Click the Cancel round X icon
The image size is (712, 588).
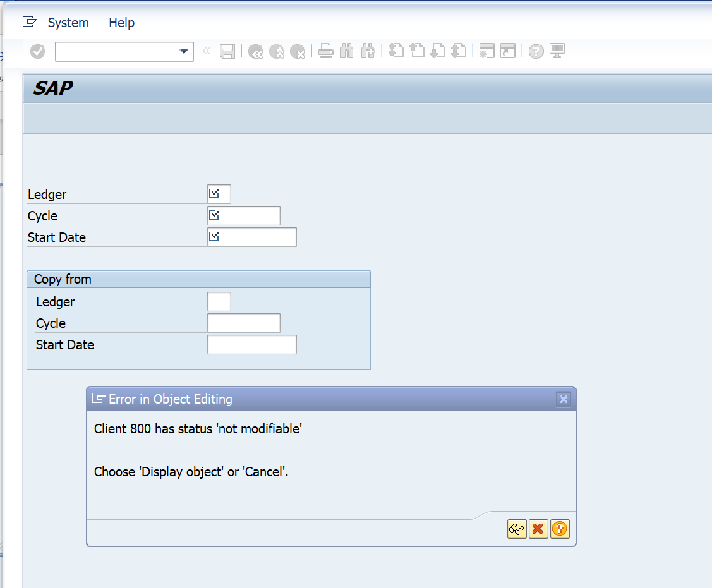(x=298, y=51)
